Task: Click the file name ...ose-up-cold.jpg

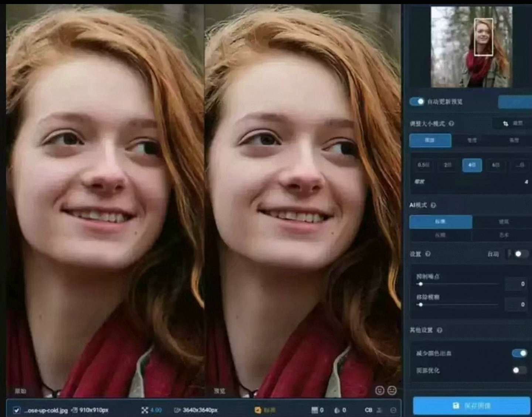Action: (46, 410)
